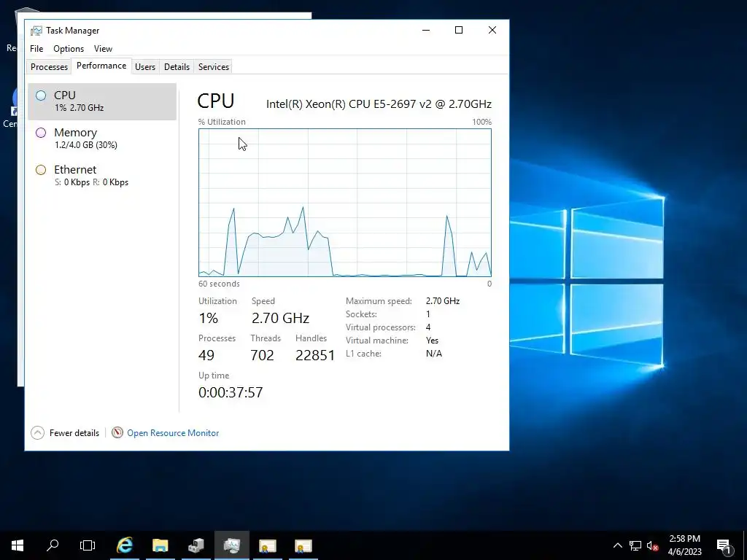Screen dimensions: 747x560
Task: Click the orange Ethernet circle icon
Action: (x=41, y=169)
